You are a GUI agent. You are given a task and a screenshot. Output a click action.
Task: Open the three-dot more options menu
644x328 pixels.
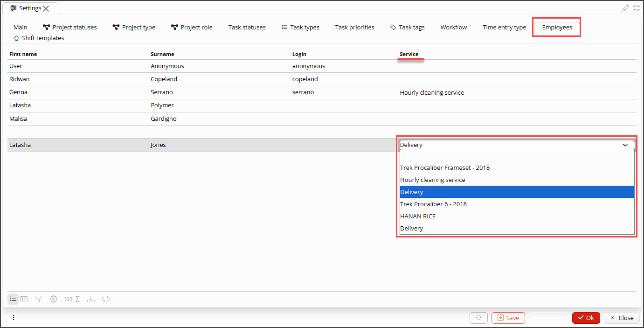pyautogui.click(x=14, y=318)
